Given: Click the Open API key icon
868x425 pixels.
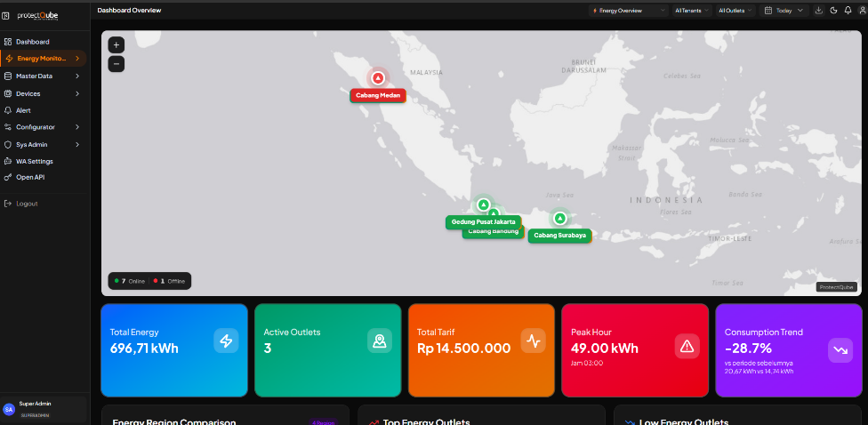Looking at the screenshot, I should pos(8,177).
